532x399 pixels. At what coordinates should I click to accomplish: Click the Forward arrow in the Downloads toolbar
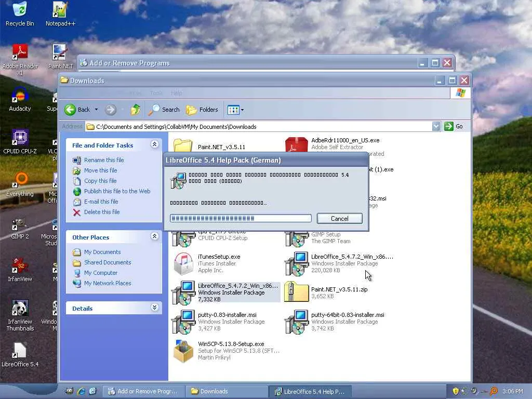click(111, 110)
